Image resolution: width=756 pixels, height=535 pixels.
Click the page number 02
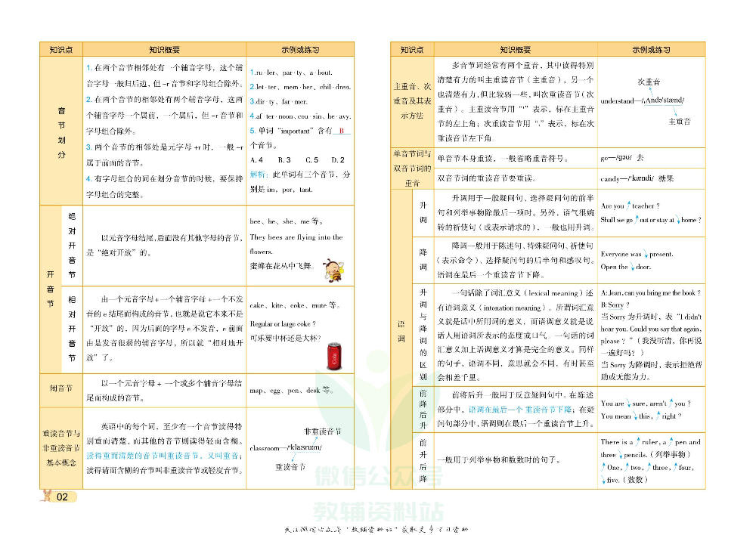60,496
